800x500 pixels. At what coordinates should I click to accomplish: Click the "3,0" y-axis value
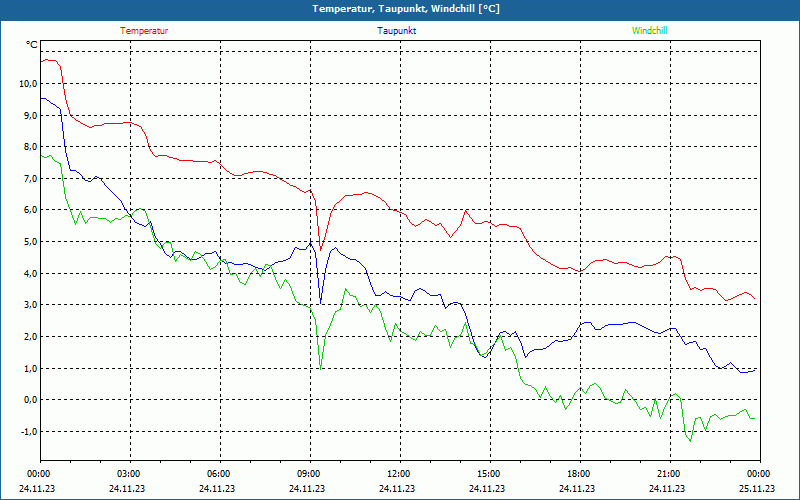[30, 305]
